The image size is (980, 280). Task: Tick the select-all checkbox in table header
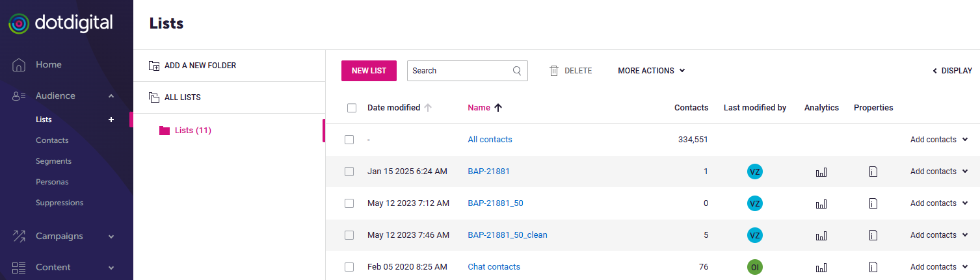click(x=352, y=108)
